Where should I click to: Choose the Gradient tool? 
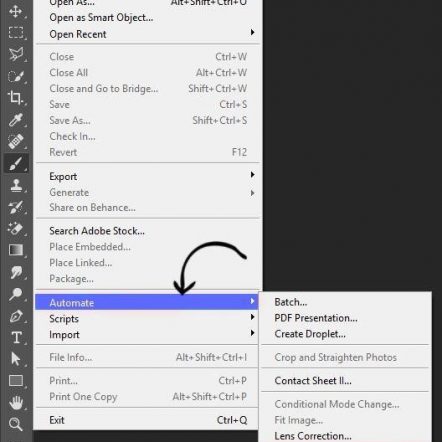tap(16, 250)
